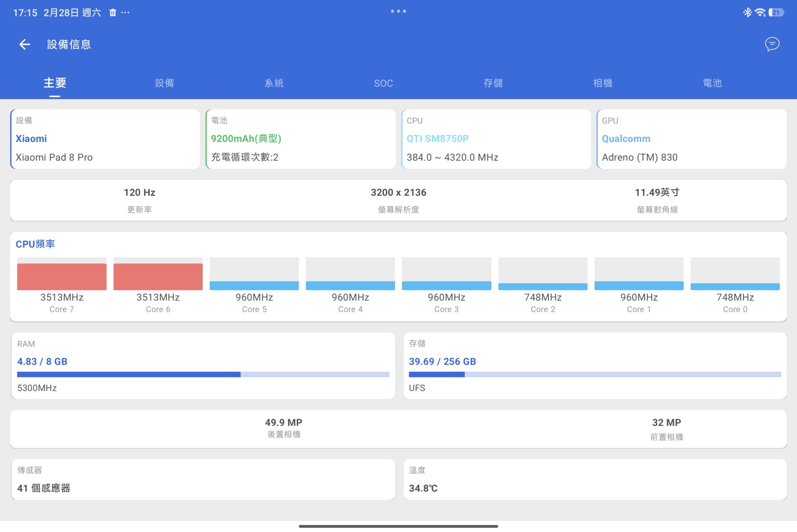Switch to the 系統 tab
Screen dimensions: 797x532
pos(274,83)
